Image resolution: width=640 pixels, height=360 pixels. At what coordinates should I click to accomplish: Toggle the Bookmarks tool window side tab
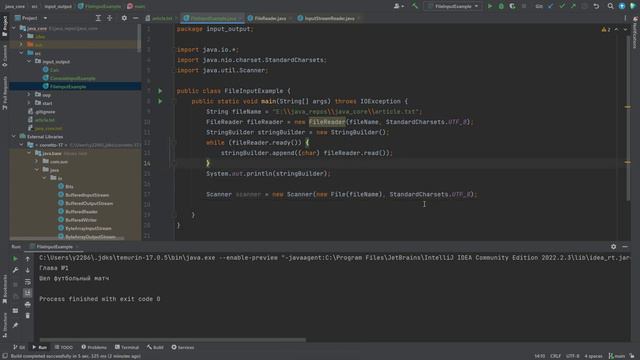tap(4, 289)
